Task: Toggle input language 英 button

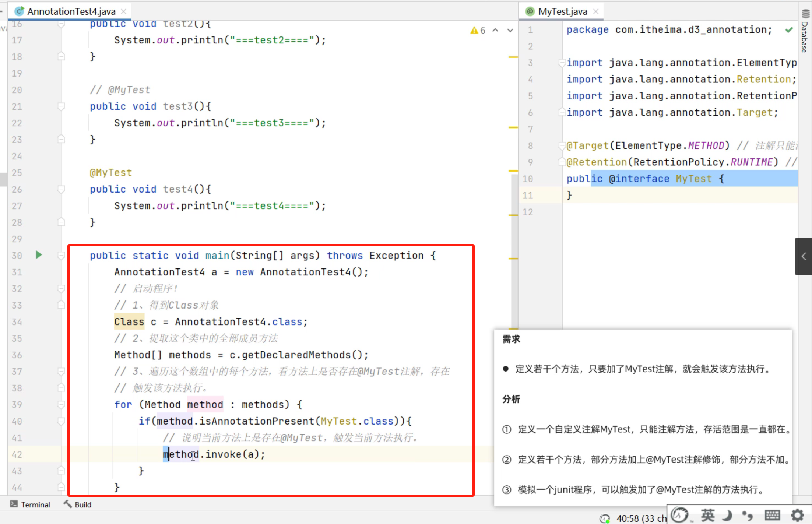Action: click(x=707, y=515)
